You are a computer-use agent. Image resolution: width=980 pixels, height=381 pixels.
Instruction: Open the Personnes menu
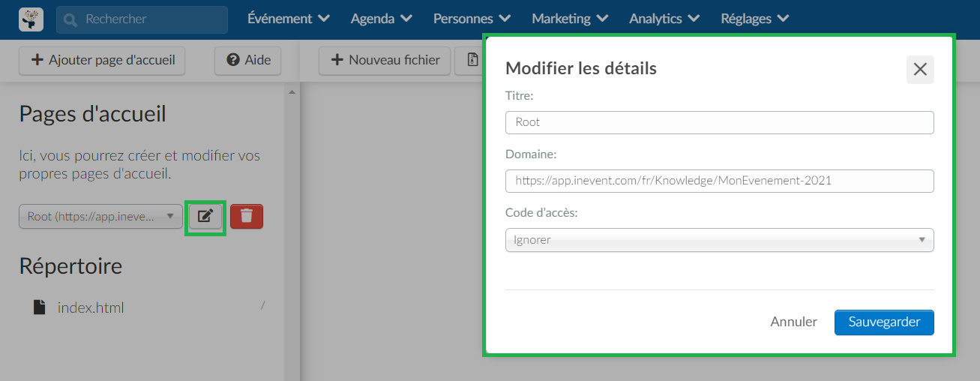tap(472, 19)
